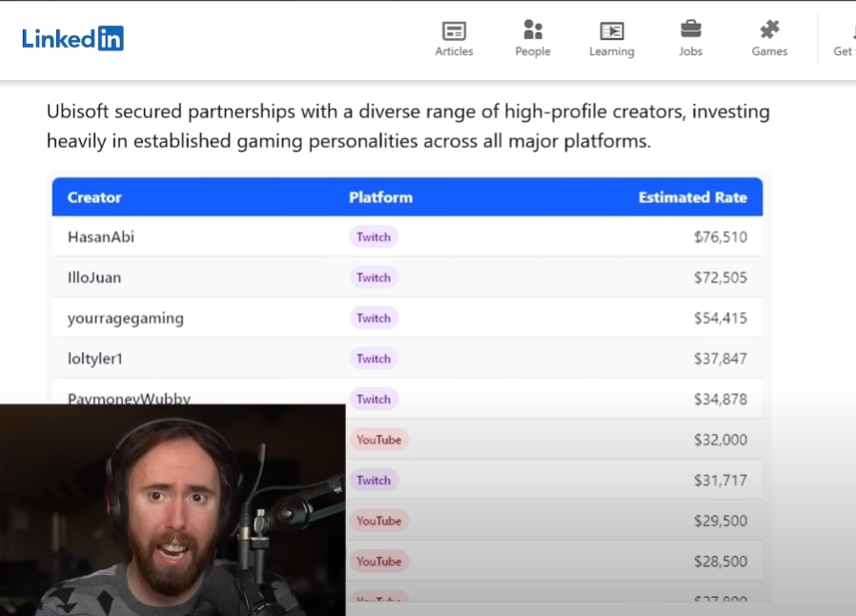Click the Estimated Rate column header

tap(693, 197)
